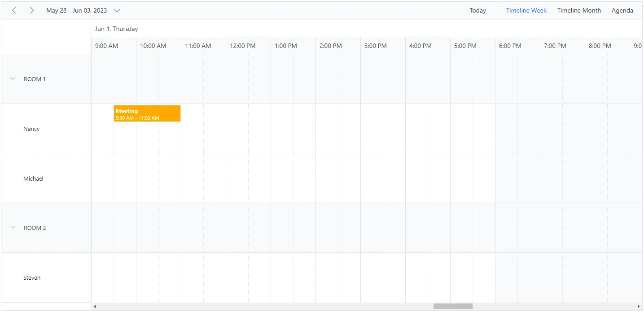Click the horizontal scrollbar left arrow

(95, 307)
